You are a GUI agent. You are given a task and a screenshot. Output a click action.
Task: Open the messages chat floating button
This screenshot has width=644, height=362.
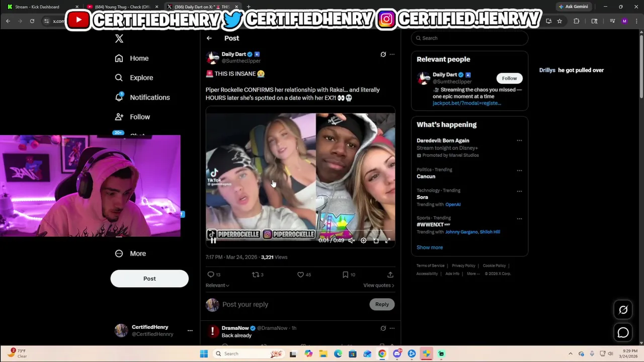(x=623, y=332)
